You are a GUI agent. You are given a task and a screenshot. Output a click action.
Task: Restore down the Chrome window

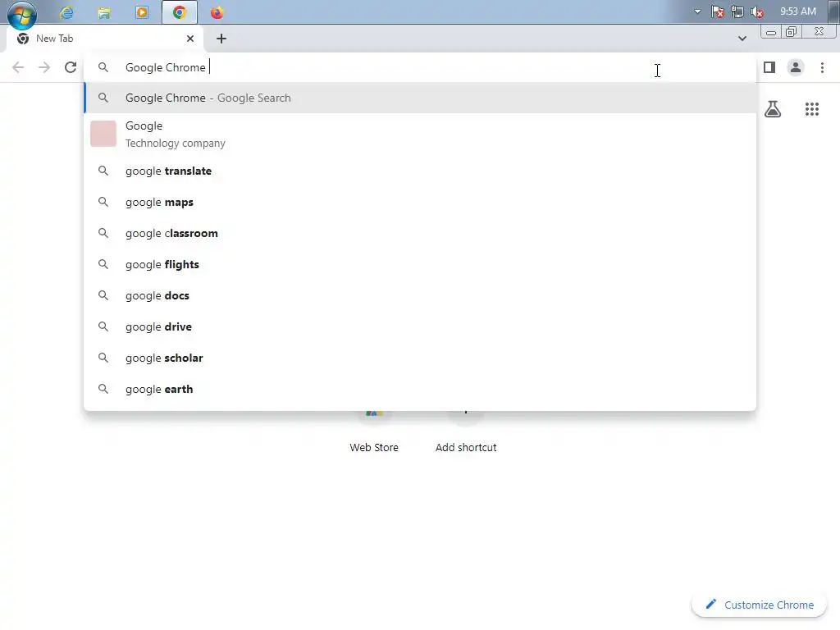click(791, 32)
